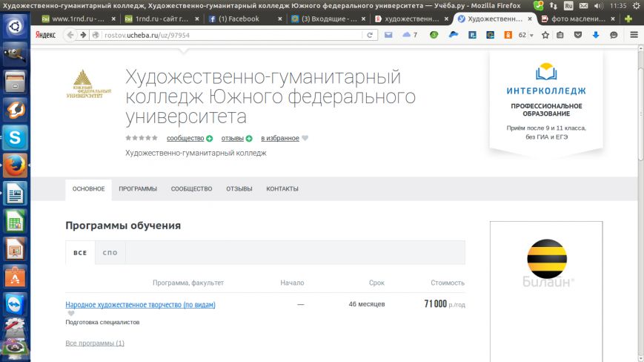Open Ubuntu Software Center in launcher

click(15, 277)
